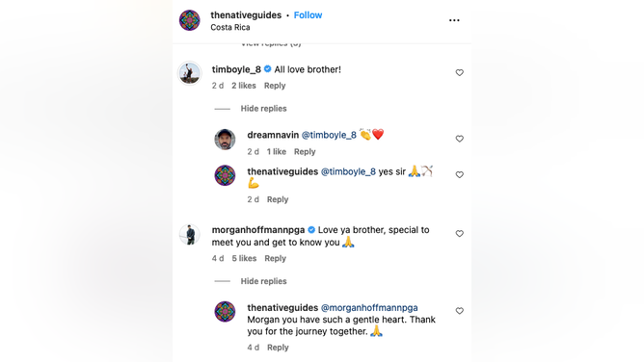Open dreamnavin's profile photo
This screenshot has width=644, height=362.
click(x=225, y=140)
